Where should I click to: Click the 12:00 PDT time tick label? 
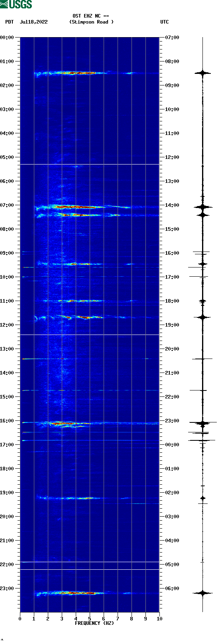[x=7, y=325]
